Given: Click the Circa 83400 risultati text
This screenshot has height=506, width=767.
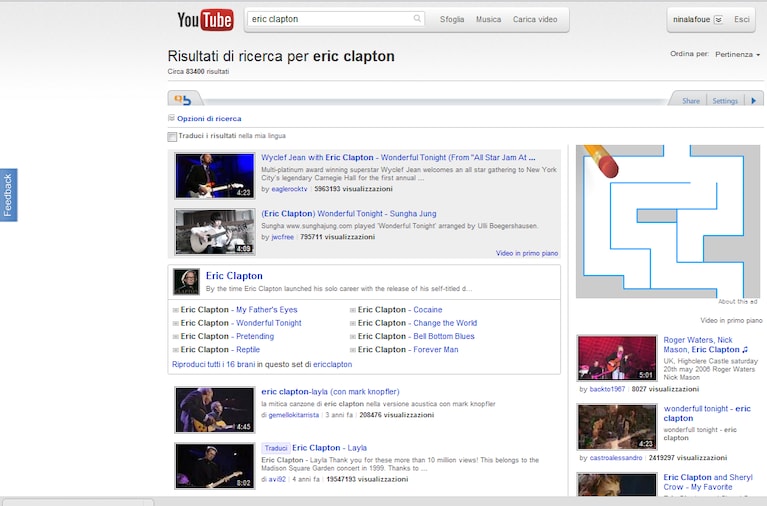Looking at the screenshot, I should (x=198, y=71).
